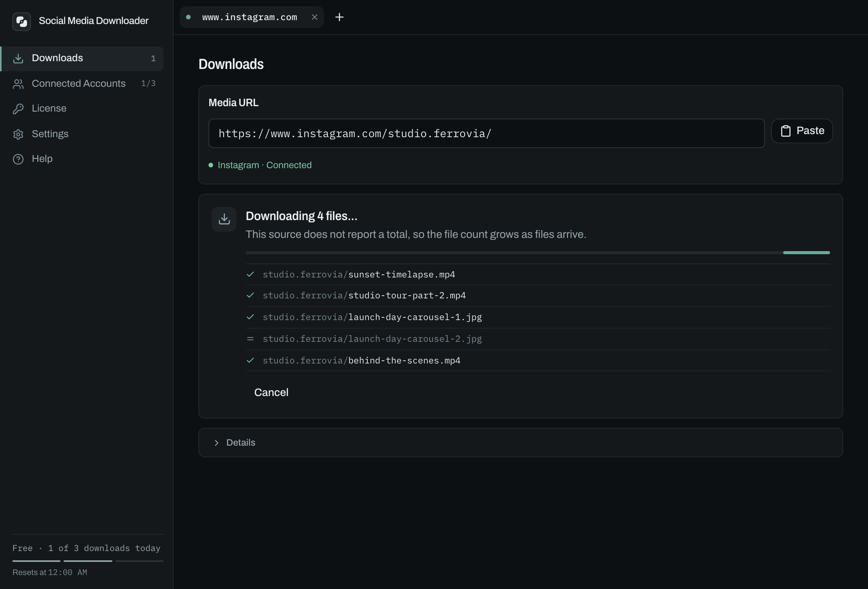Click the Connected Accounts people icon
The width and height of the screenshot is (868, 589).
(18, 84)
